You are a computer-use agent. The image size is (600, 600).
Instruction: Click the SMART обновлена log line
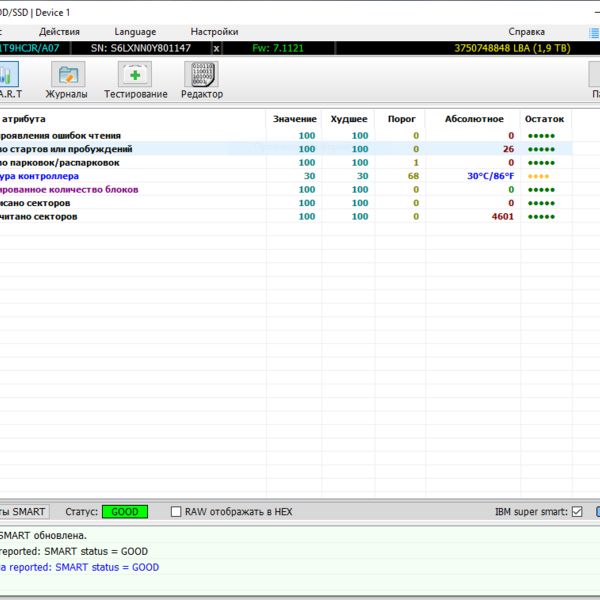43,535
